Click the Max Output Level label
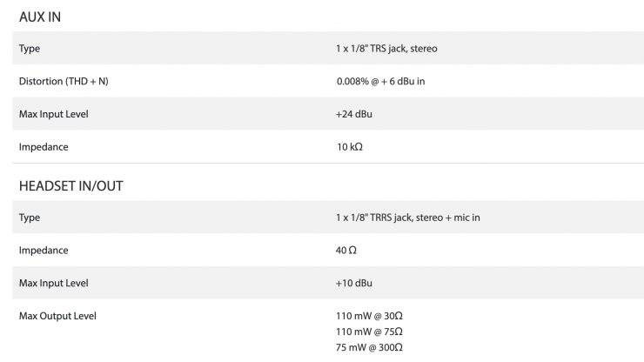This screenshot has width=644, height=362. 57,316
